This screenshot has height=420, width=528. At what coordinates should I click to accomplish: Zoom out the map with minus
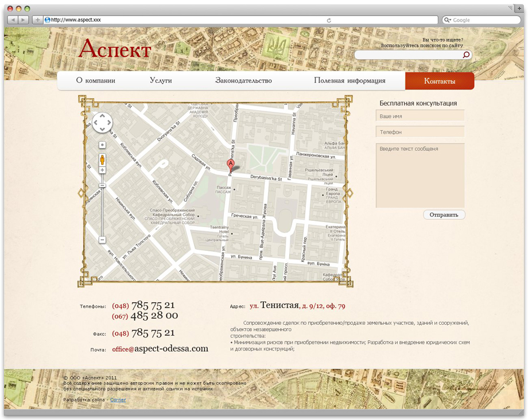[x=102, y=240]
